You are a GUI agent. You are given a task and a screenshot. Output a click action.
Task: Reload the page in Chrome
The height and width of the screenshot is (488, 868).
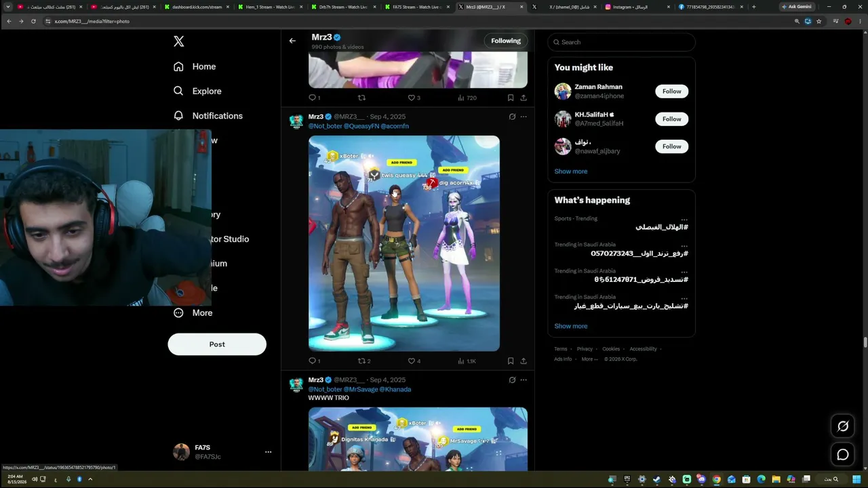point(33,21)
